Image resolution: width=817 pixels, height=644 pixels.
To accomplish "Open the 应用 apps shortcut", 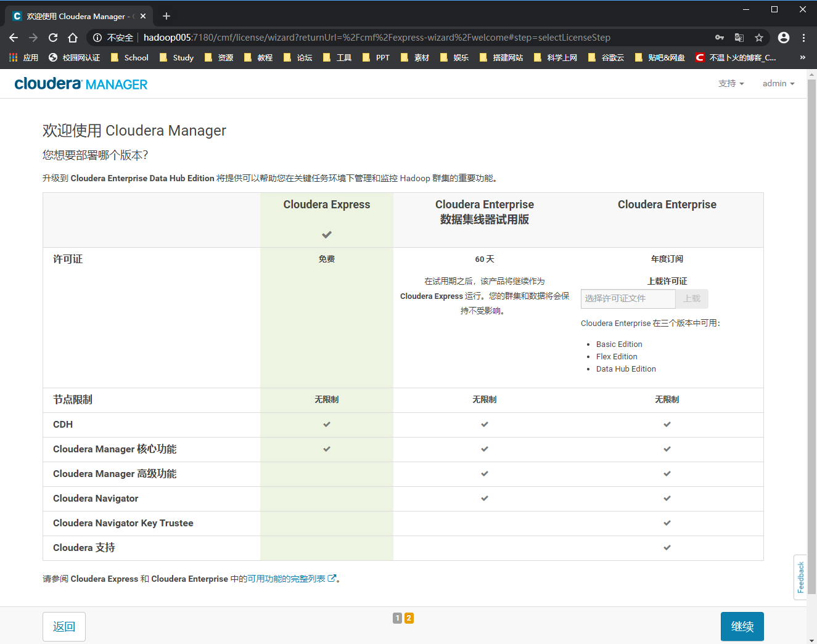I will (x=23, y=57).
